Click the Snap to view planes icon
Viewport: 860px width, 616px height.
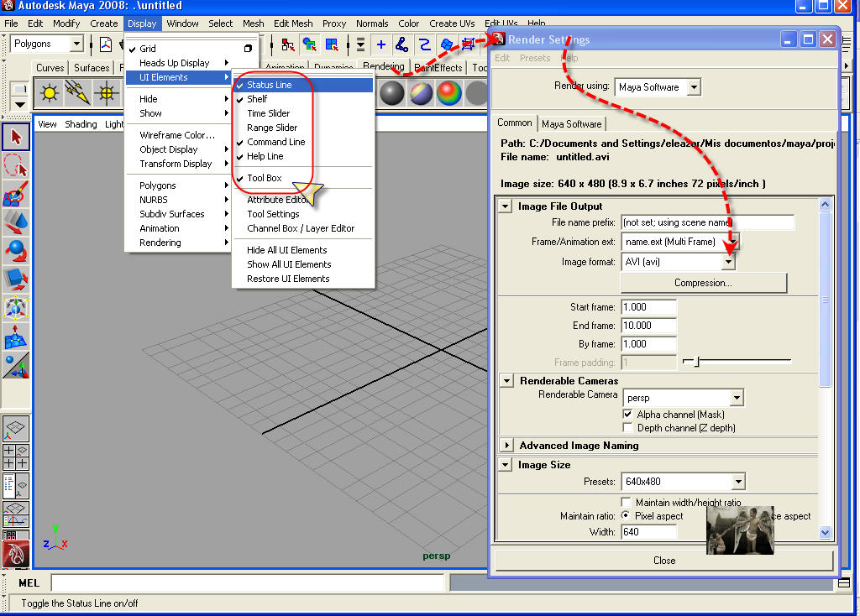(447, 44)
